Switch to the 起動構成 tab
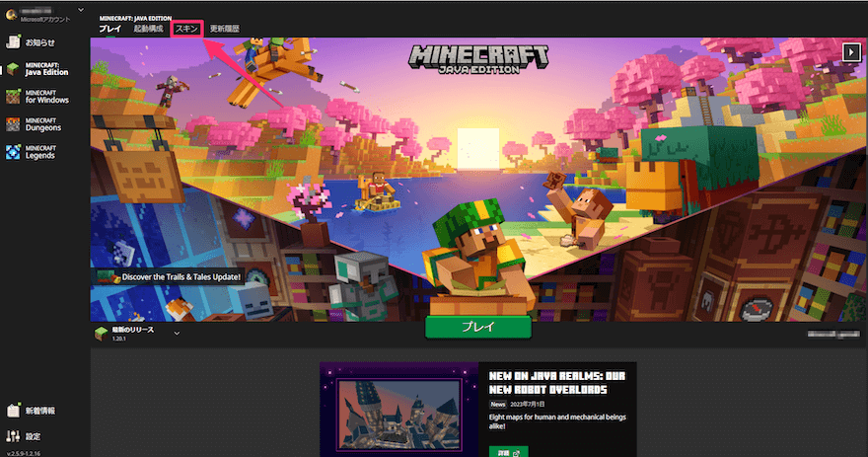The image size is (868, 457). tap(148, 30)
